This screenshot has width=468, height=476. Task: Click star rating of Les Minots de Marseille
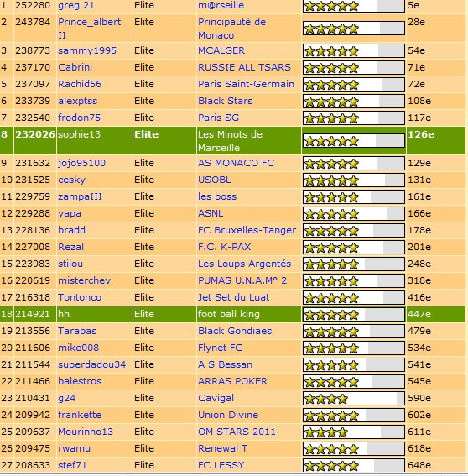point(354,141)
